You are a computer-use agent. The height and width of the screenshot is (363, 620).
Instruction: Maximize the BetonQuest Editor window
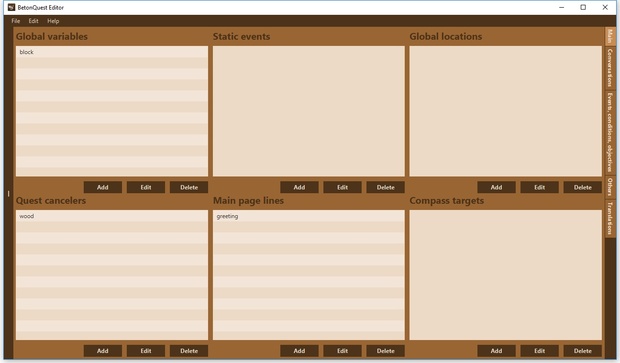click(x=583, y=7)
